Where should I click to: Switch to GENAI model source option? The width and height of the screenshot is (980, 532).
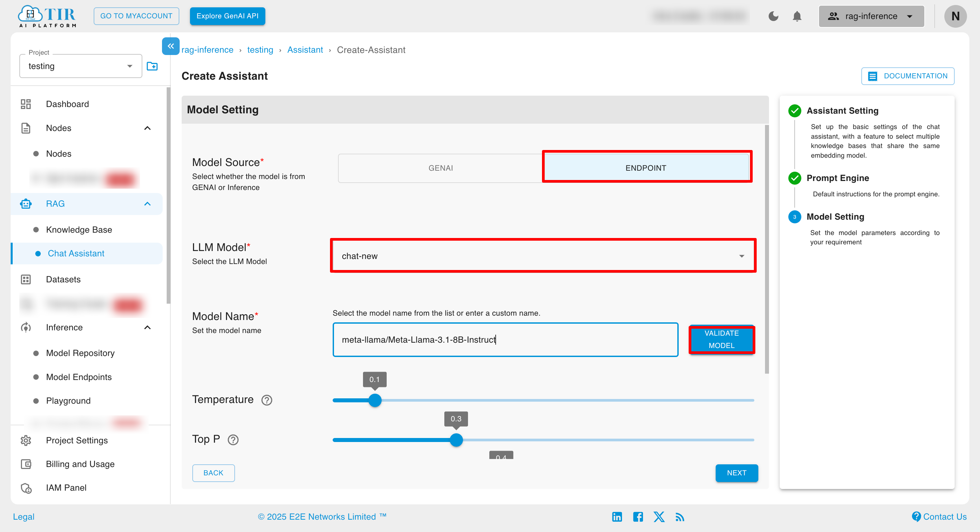point(440,168)
